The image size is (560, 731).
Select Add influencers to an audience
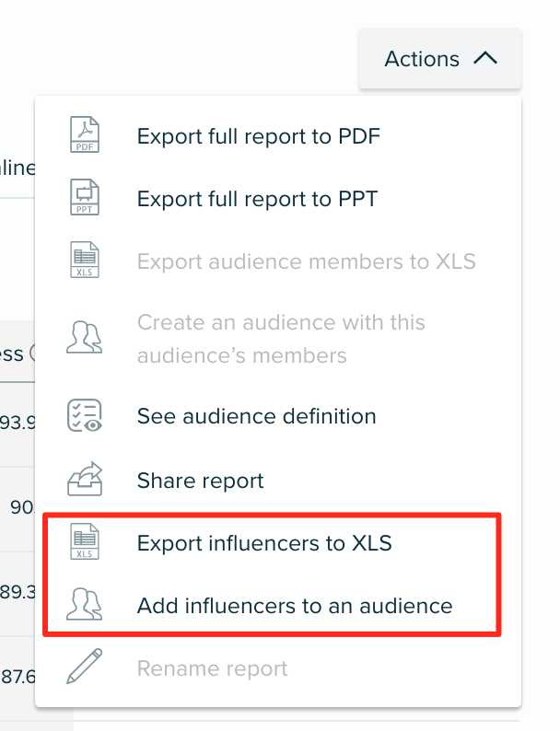click(x=278, y=606)
